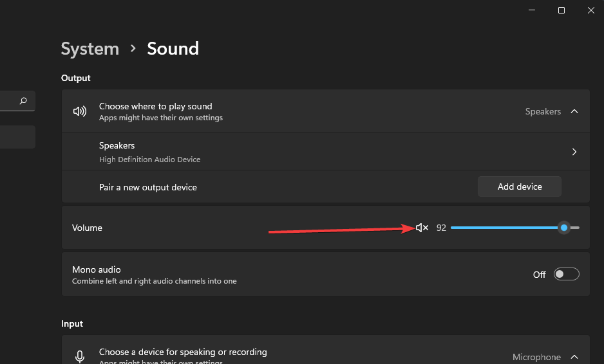The width and height of the screenshot is (604, 364).
Task: Open Speakers properties via right chevron
Action: click(x=574, y=152)
